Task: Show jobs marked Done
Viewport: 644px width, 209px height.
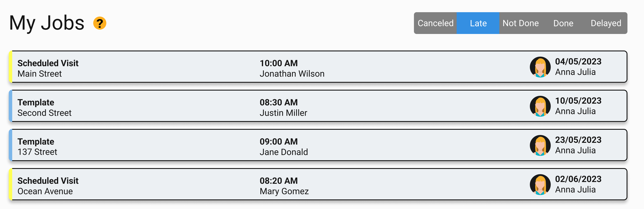Action: 563,23
